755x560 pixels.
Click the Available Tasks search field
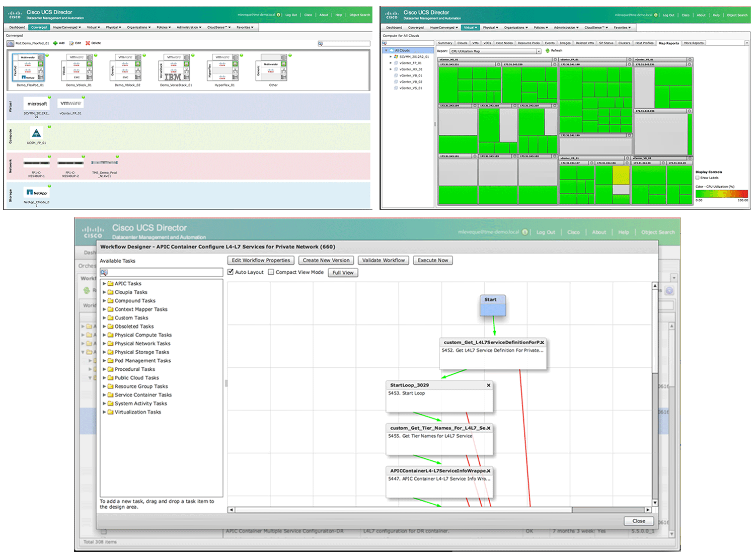tap(161, 272)
